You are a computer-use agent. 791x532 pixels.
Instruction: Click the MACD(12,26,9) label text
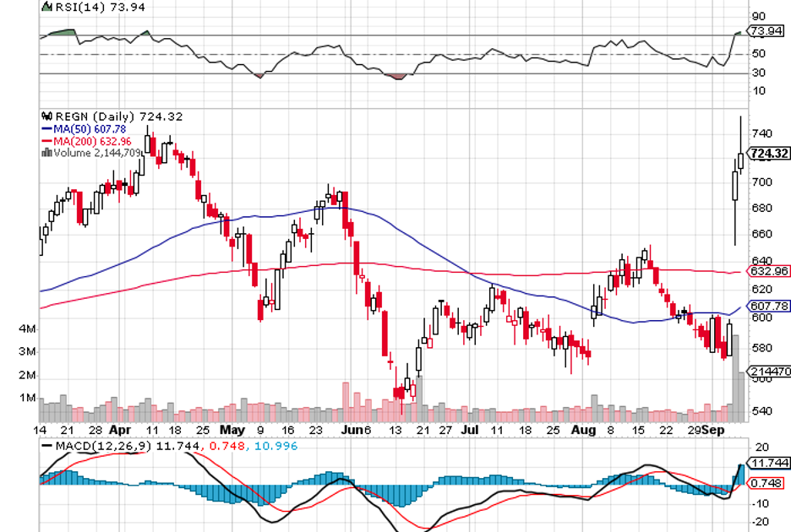(101, 446)
